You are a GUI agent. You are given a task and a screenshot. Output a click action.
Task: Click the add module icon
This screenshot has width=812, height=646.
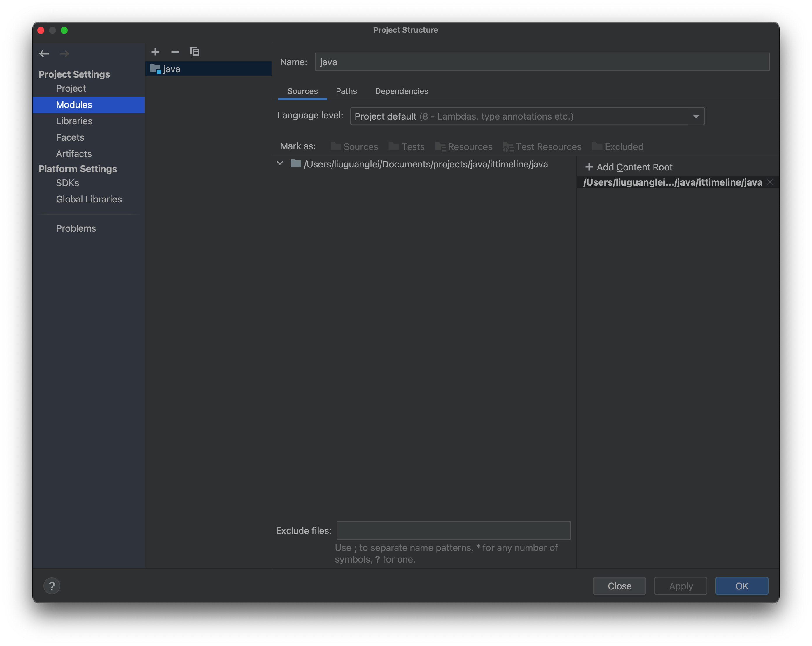click(x=154, y=51)
